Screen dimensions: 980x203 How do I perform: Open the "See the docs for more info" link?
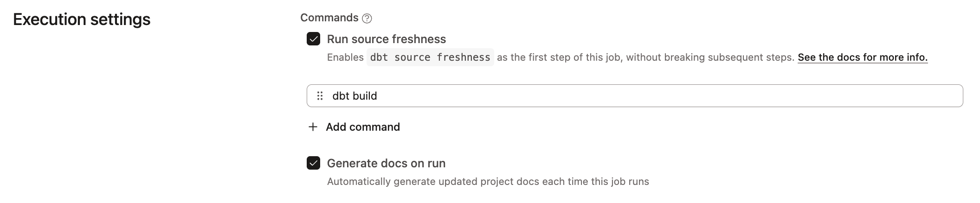862,57
